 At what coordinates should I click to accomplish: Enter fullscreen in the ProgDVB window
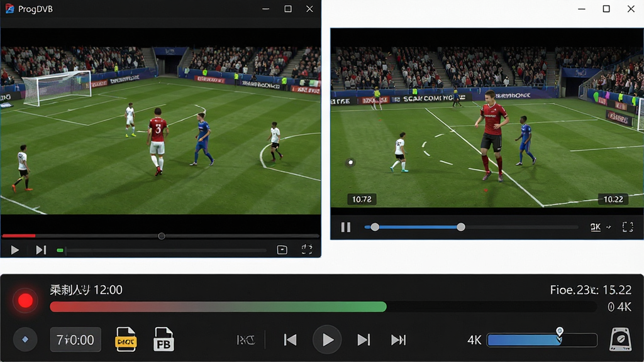(307, 249)
